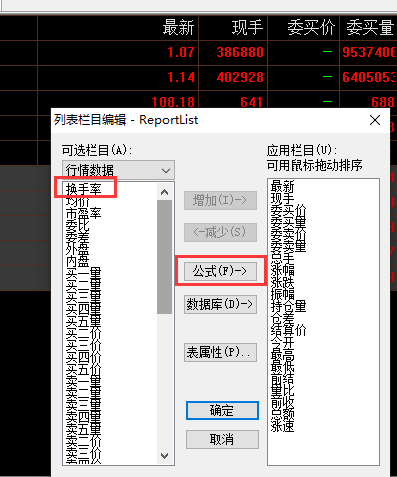The width and height of the screenshot is (397, 477).
Task: Click the <-减少(S) button
Action: click(220, 232)
